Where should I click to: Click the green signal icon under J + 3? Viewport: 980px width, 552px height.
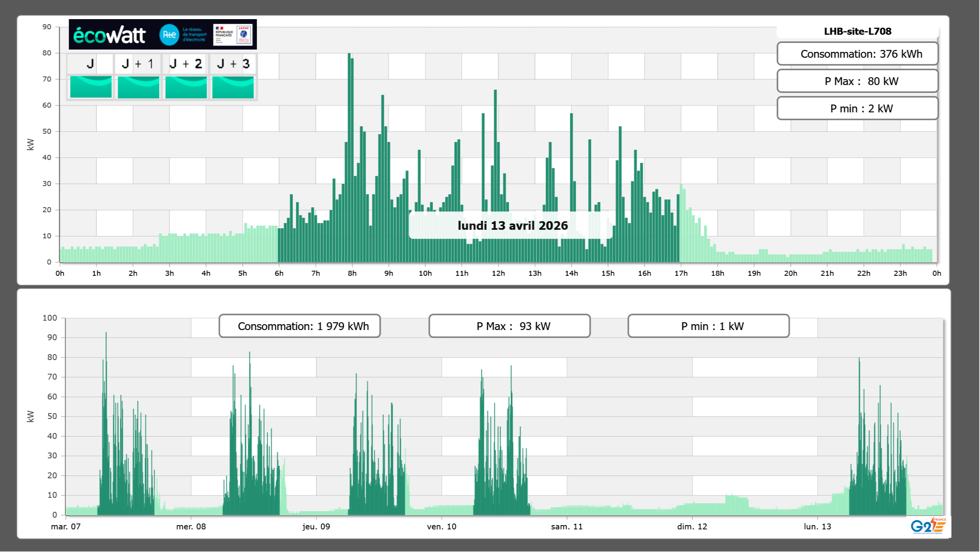click(233, 87)
